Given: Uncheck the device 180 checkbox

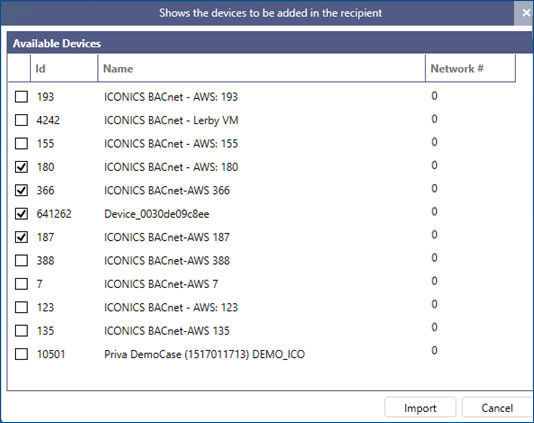Looking at the screenshot, I should 21,167.
